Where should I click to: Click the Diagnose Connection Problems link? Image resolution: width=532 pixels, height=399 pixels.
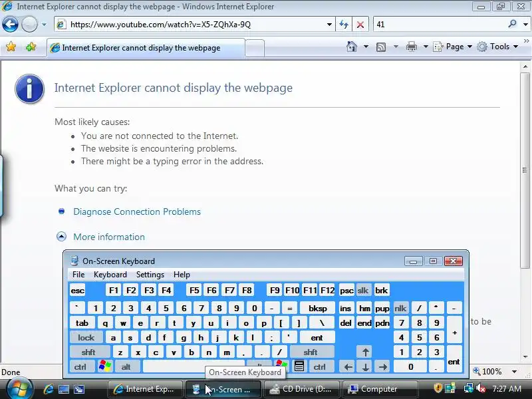pyautogui.click(x=137, y=211)
